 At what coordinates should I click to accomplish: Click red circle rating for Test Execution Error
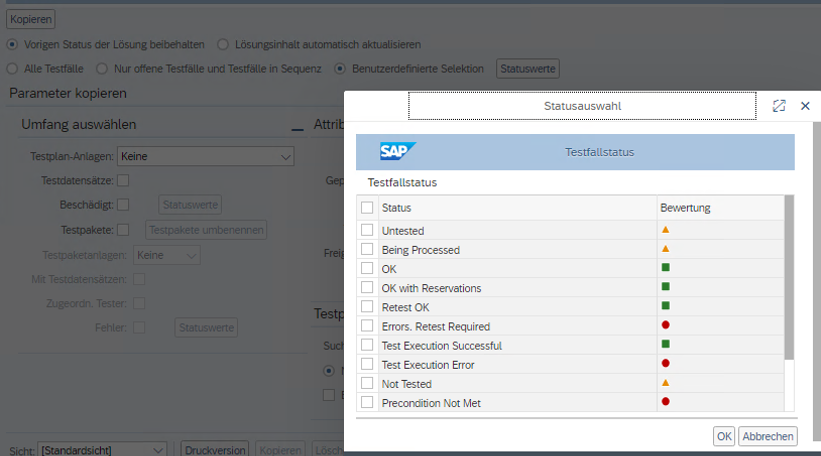click(665, 364)
